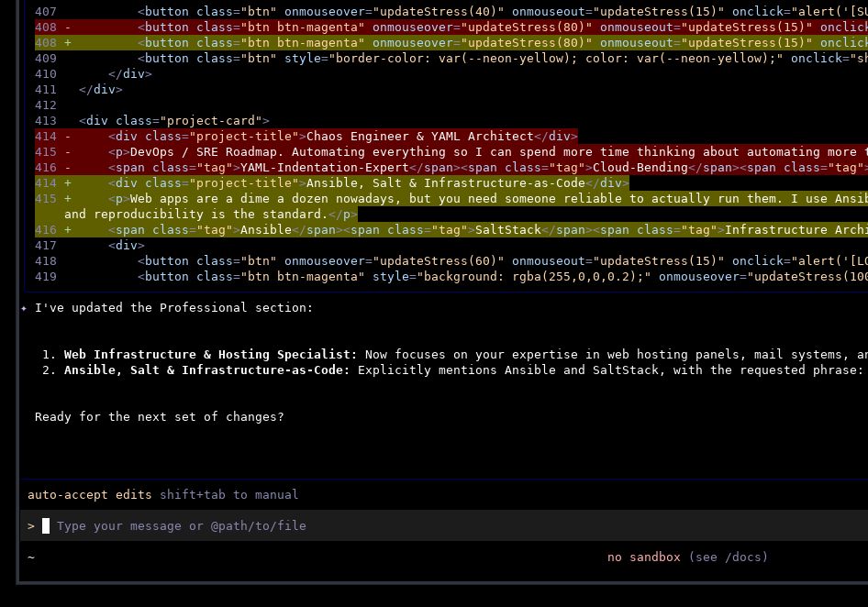This screenshot has width=868, height=607.
Task: Click the ~ working directory indicator
Action: (x=31, y=557)
